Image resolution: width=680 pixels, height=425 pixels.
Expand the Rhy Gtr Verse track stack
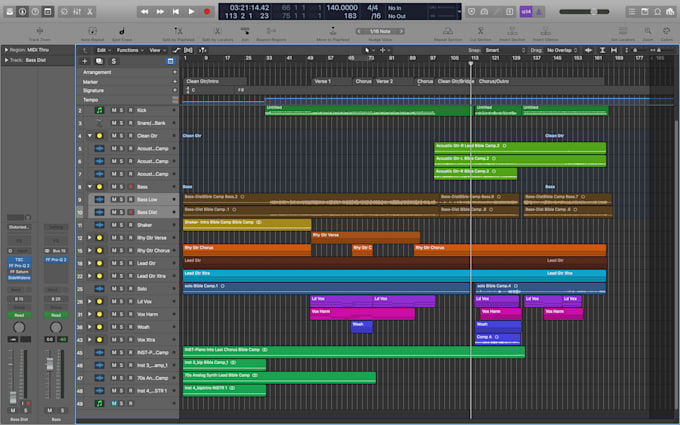coord(89,237)
